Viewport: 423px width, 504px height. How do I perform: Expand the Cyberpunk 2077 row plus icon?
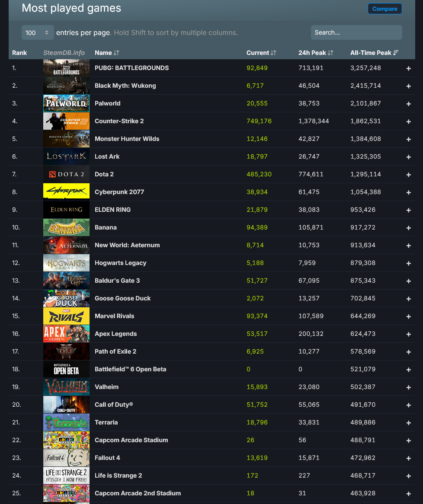tap(409, 192)
